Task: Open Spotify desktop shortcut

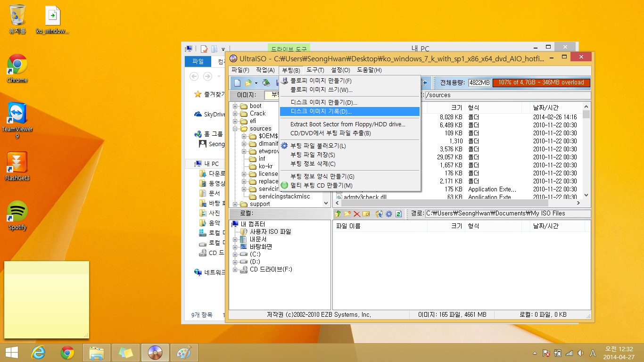Action: point(17,215)
